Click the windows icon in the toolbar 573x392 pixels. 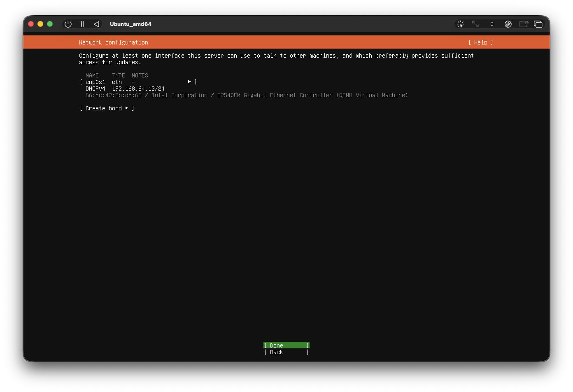point(538,24)
